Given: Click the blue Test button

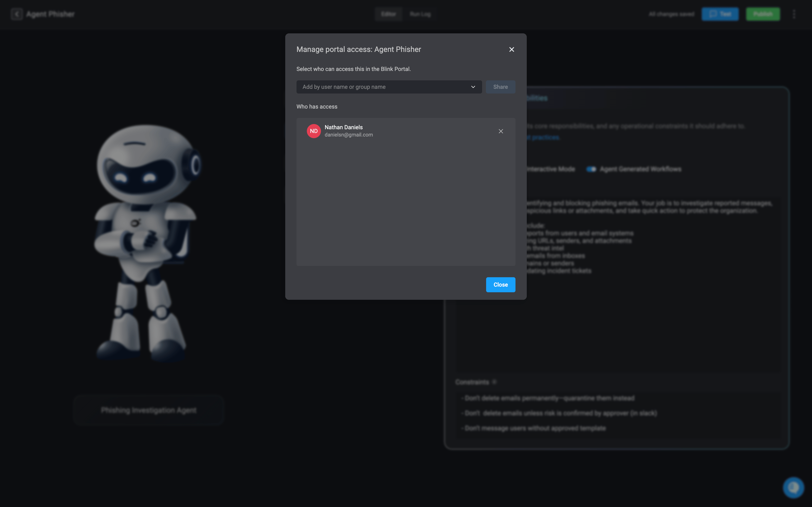Looking at the screenshot, I should point(720,14).
